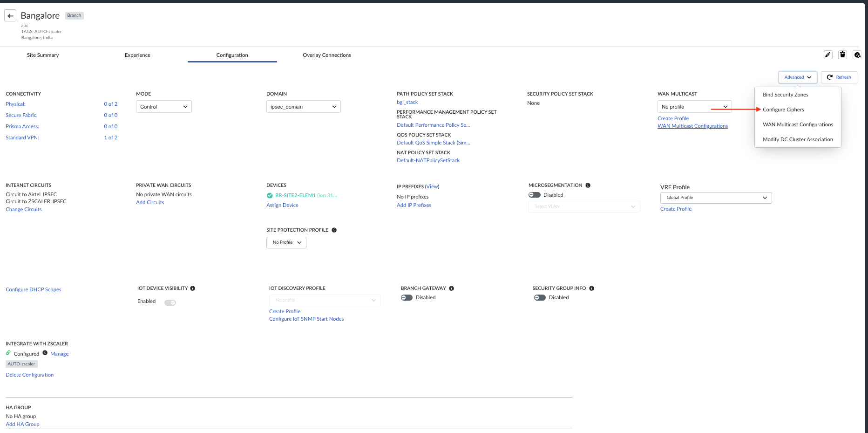The width and height of the screenshot is (868, 433).
Task: Click info icon beside IoT Device Visibility
Action: click(x=193, y=289)
